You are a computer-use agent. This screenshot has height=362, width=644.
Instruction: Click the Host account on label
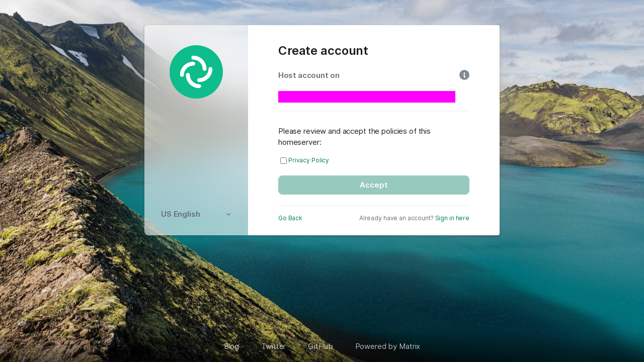pos(309,75)
